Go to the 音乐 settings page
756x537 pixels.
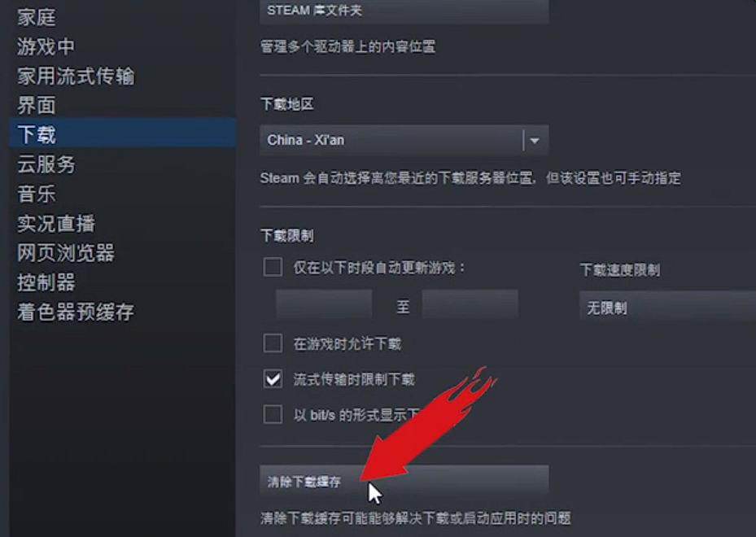[37, 194]
